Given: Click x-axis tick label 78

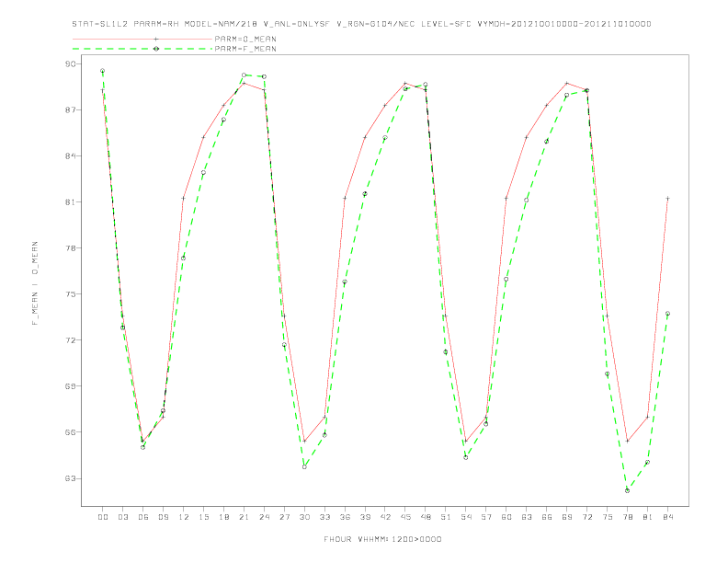Looking at the screenshot, I should click(628, 517).
